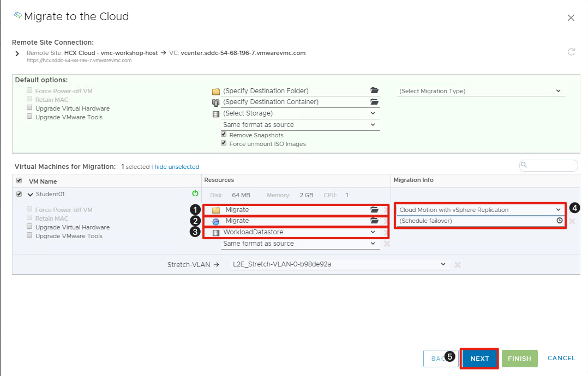Viewport: 588px width, 376px height.
Task: Remove the Stretch-VLAN network mapping X icon
Action: (x=458, y=265)
